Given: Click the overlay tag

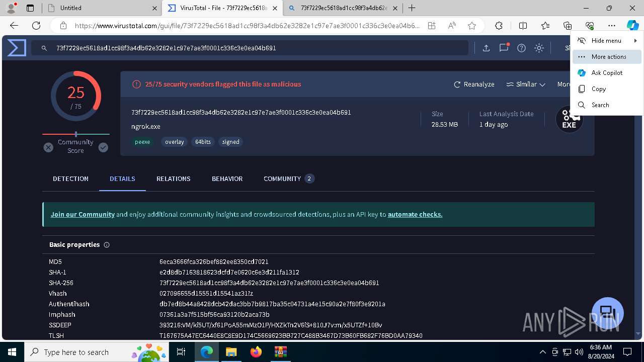Looking at the screenshot, I should [175, 142].
